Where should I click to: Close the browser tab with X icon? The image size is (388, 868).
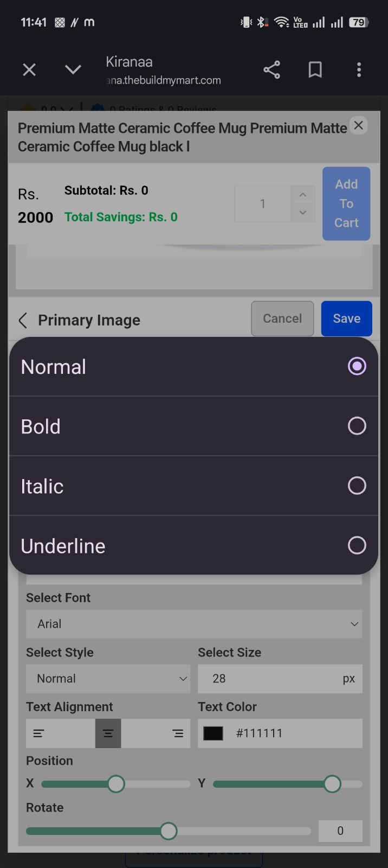(x=29, y=69)
